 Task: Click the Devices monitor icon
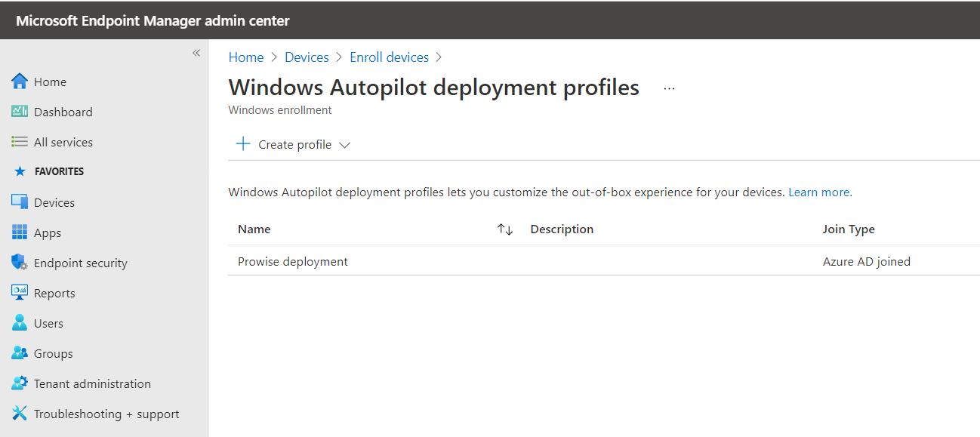pyautogui.click(x=20, y=202)
